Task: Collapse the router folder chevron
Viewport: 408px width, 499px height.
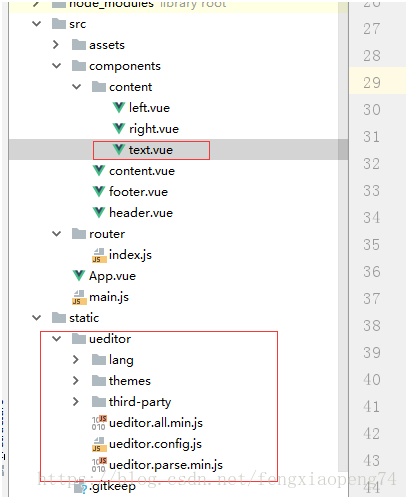Action: tap(57, 234)
